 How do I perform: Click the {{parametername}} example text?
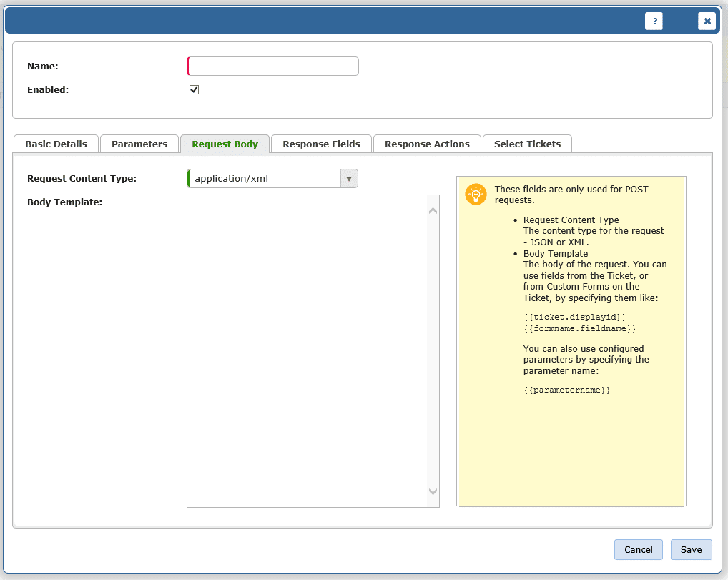[567, 390]
